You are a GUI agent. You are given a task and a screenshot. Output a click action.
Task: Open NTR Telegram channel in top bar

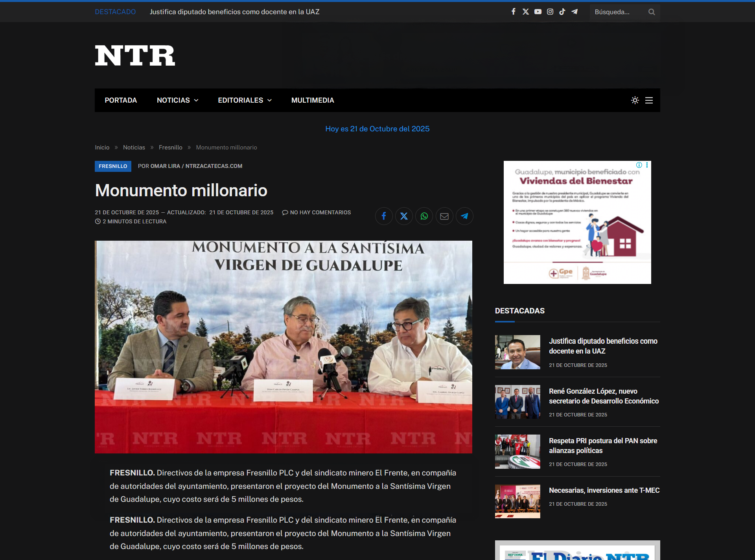point(575,12)
